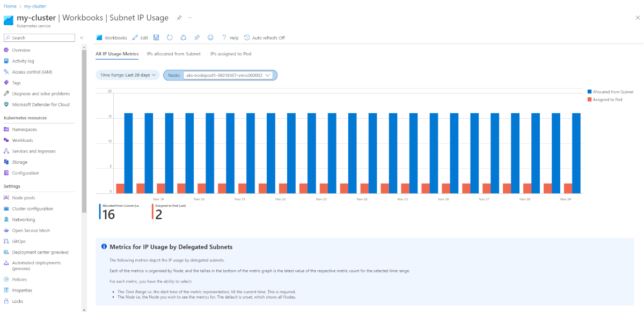The height and width of the screenshot is (312, 644).
Task: Pin workbook using the toolbar pin icon
Action: tap(196, 38)
